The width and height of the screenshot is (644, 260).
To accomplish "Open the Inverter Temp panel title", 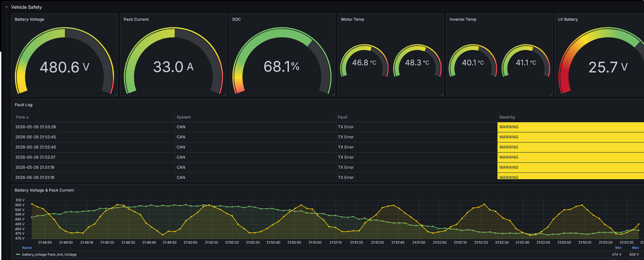I will coord(463,19).
